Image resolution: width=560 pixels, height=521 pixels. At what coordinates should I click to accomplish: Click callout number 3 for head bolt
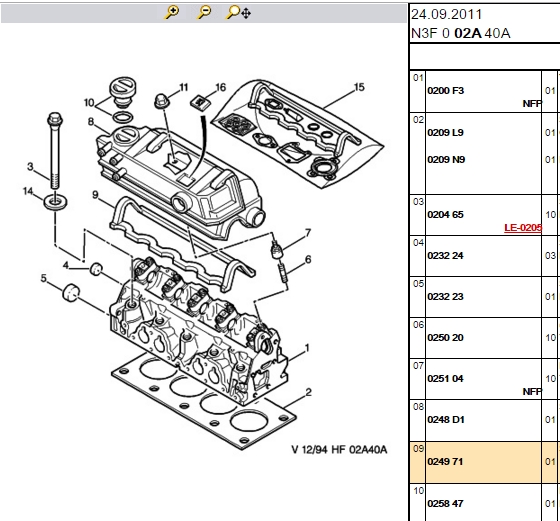30,166
